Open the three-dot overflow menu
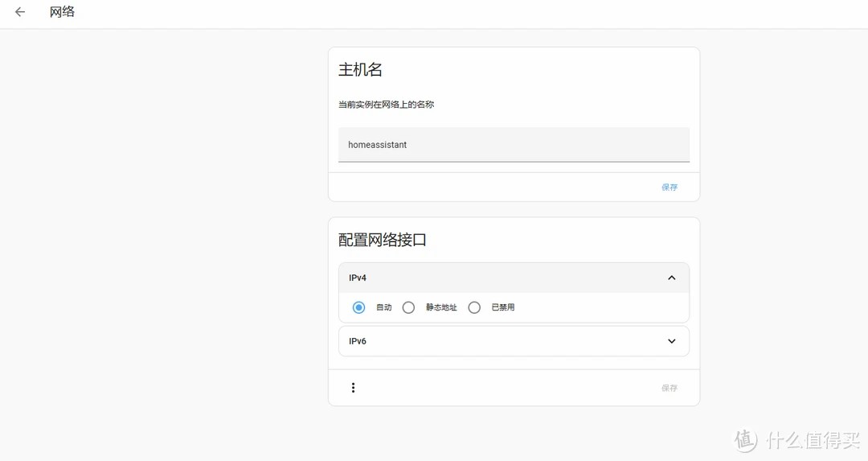 click(353, 388)
